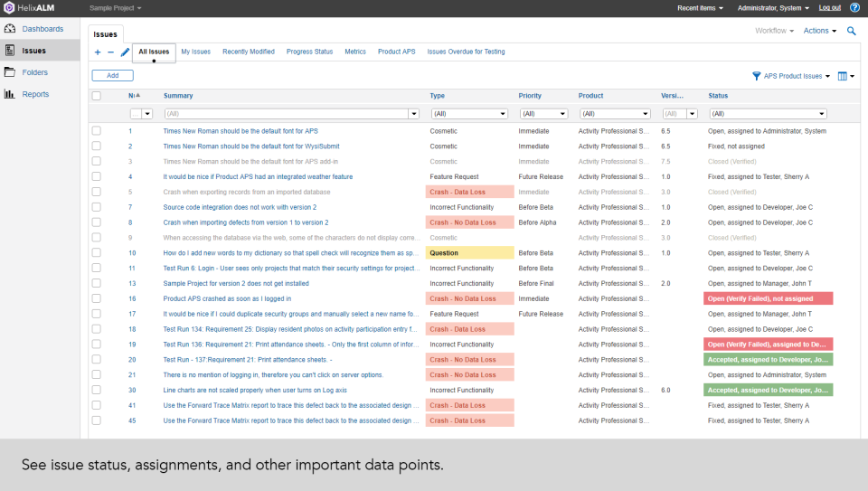
Task: Click the APS Product Issues filter icon
Action: click(x=757, y=77)
